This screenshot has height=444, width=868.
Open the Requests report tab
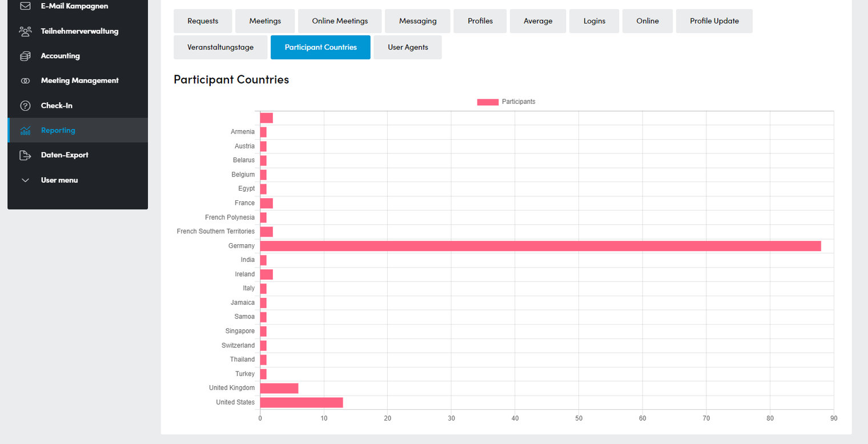click(x=203, y=21)
